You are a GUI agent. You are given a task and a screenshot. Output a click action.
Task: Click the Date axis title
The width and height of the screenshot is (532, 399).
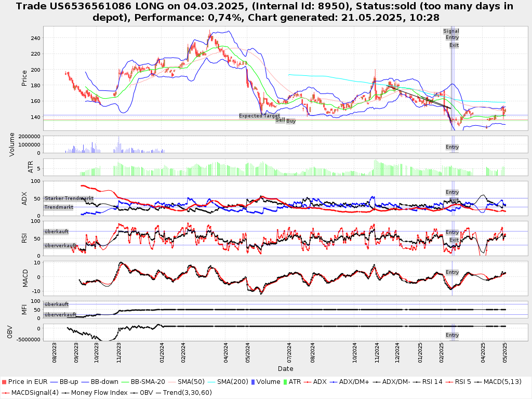point(285,369)
